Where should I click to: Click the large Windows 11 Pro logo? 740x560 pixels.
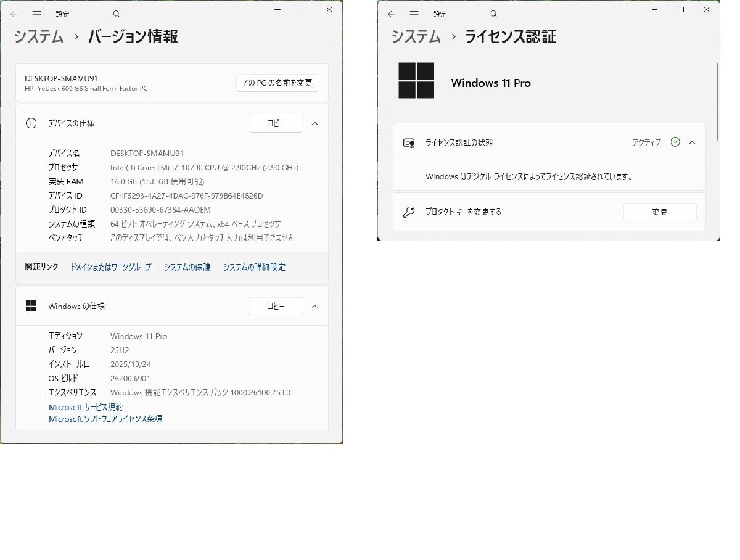click(x=416, y=80)
